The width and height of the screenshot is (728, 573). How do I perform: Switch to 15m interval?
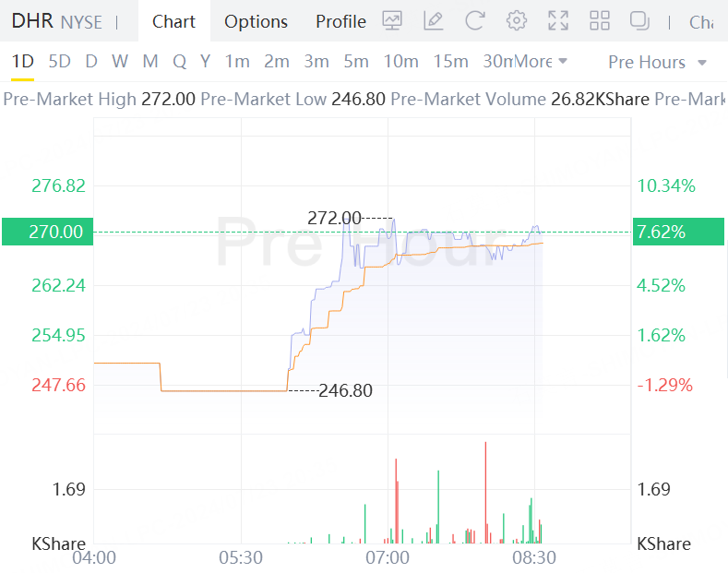tap(450, 62)
